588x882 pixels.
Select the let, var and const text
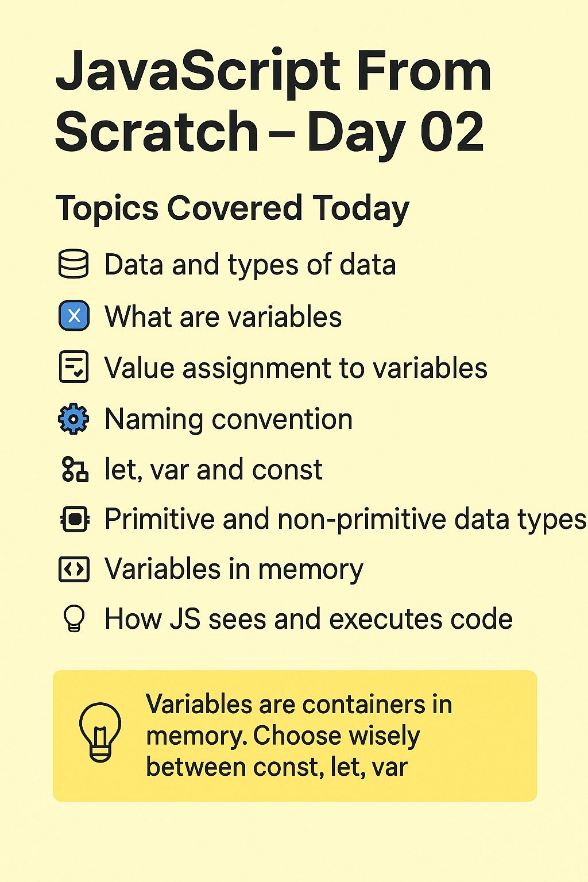pyautogui.click(x=214, y=470)
